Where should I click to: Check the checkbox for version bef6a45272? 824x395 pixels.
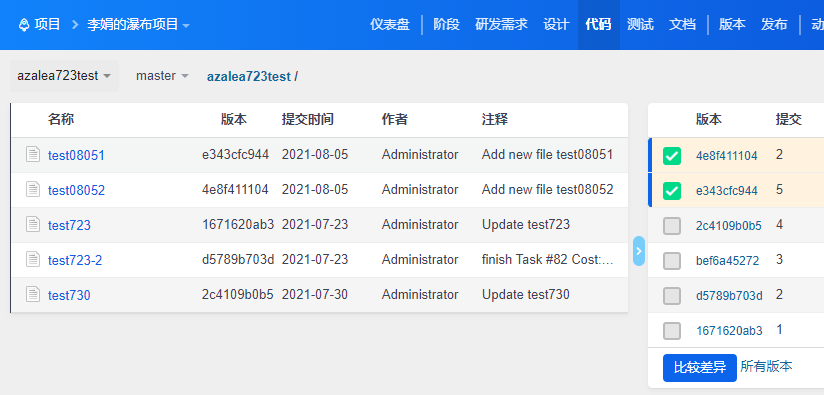point(672,261)
